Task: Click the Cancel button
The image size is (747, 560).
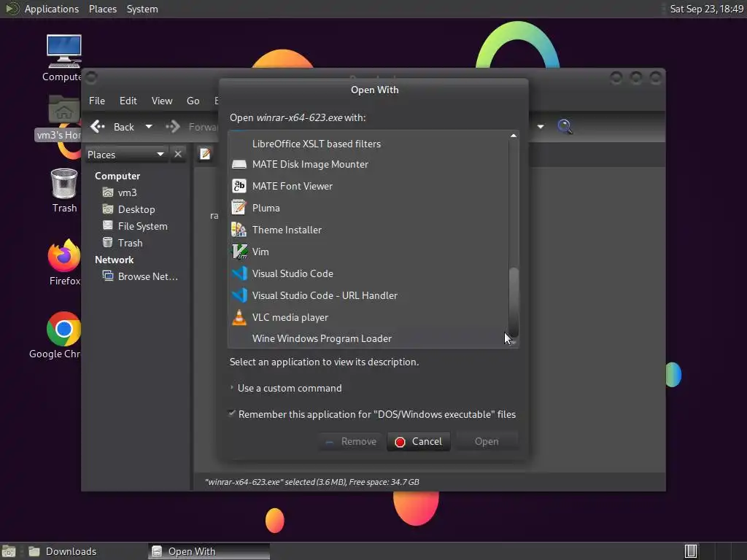Action: coord(419,441)
